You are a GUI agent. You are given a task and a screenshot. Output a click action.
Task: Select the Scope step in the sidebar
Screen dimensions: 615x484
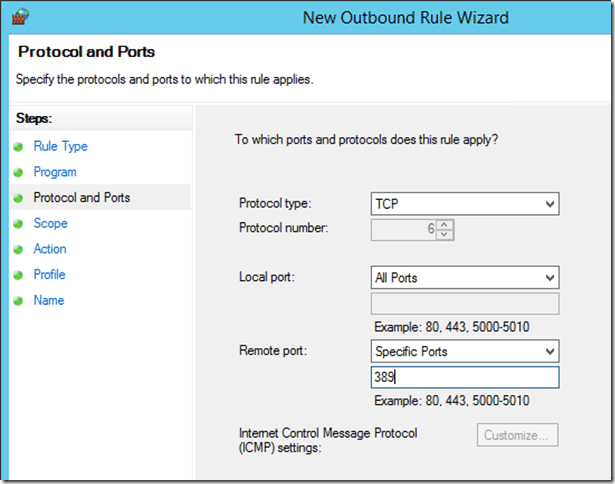tap(50, 224)
